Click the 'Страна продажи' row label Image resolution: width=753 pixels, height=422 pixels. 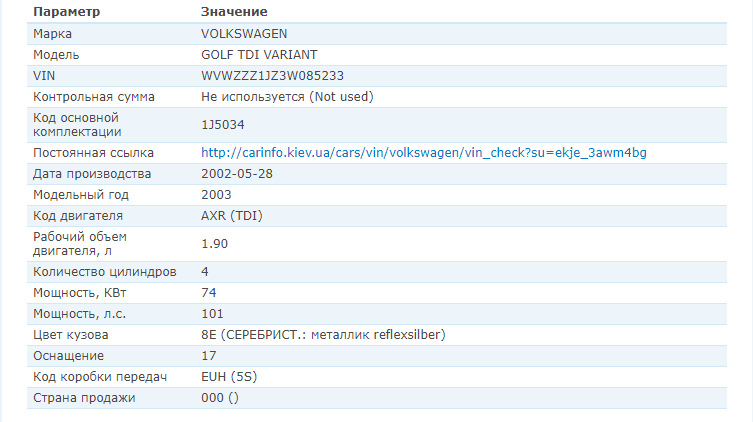[x=84, y=397]
